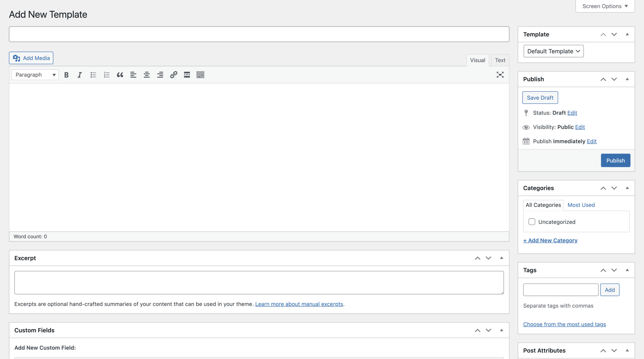The height and width of the screenshot is (359, 644).
Task: Insert a numbered list
Action: click(107, 75)
